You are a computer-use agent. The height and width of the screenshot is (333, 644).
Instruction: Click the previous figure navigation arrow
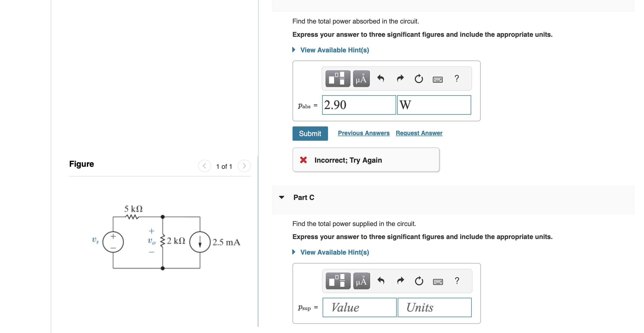point(204,166)
